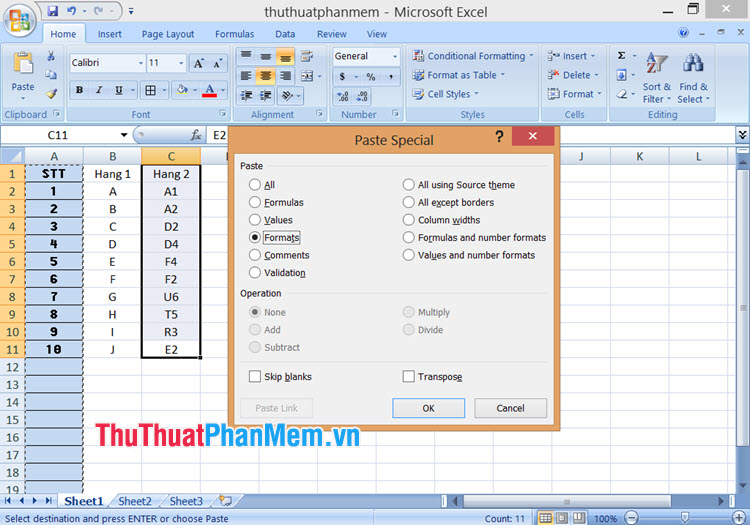Select the Format Painter brush
Viewport: 750px width, 525px height.
51,94
